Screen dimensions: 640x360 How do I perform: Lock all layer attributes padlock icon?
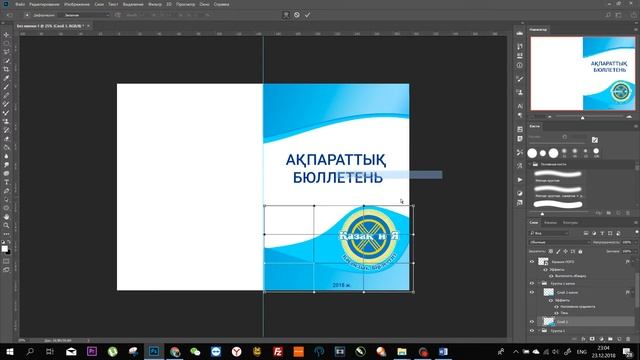tap(580, 251)
